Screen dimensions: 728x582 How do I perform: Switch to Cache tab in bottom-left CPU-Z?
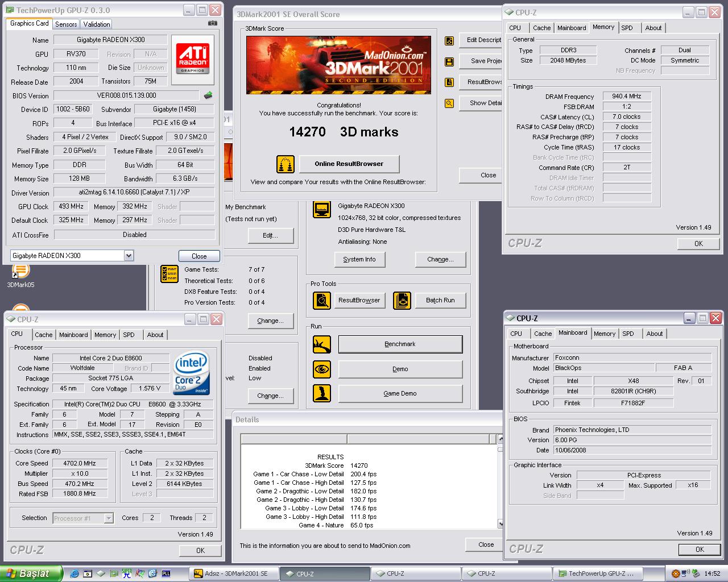tap(44, 335)
